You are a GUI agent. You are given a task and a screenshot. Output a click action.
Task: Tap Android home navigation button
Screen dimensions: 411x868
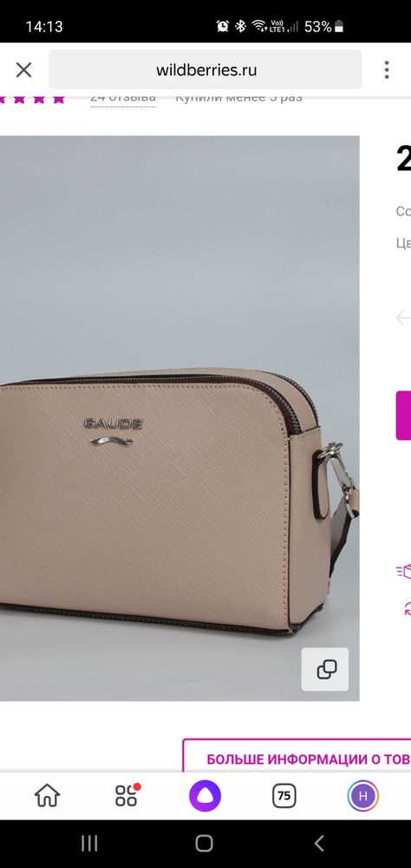[204, 843]
